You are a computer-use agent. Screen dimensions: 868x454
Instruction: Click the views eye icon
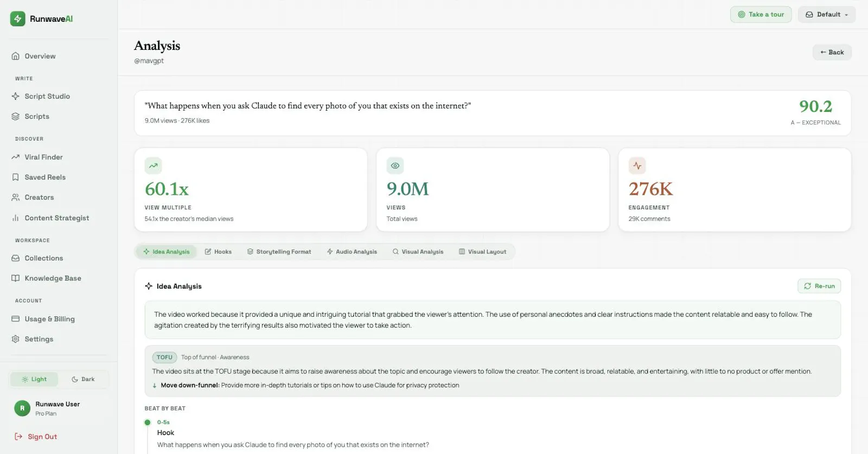(x=395, y=166)
